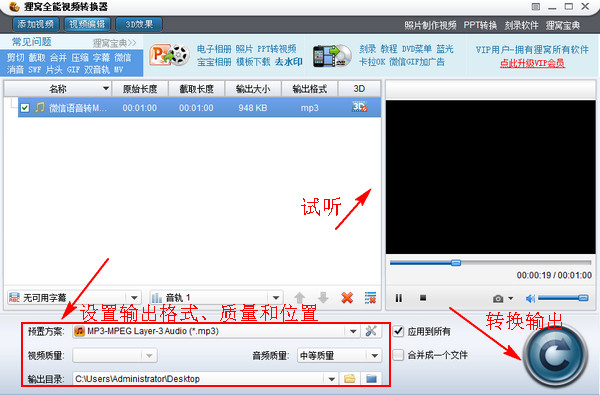Open preset settings wrench icon
This screenshot has width=600, height=395.
371,331
